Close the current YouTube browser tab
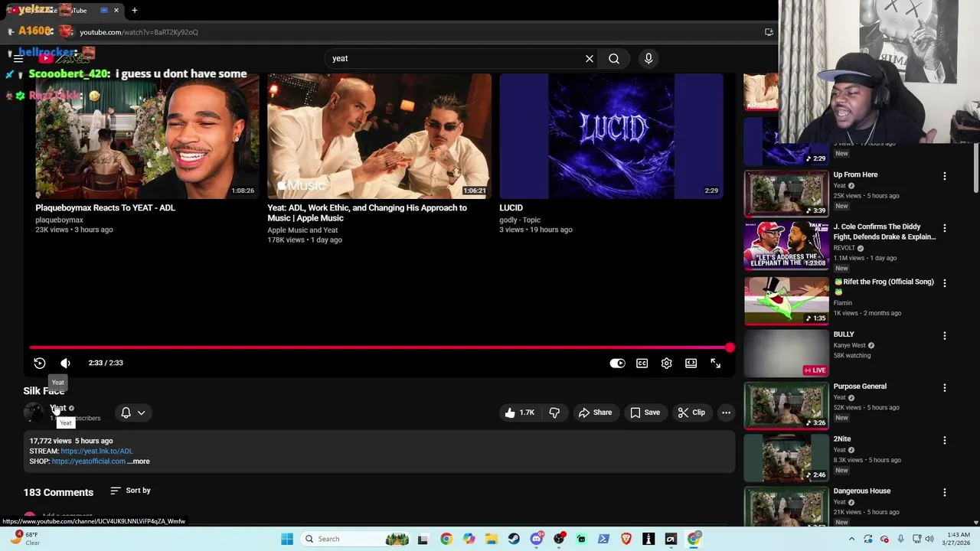 [116, 11]
